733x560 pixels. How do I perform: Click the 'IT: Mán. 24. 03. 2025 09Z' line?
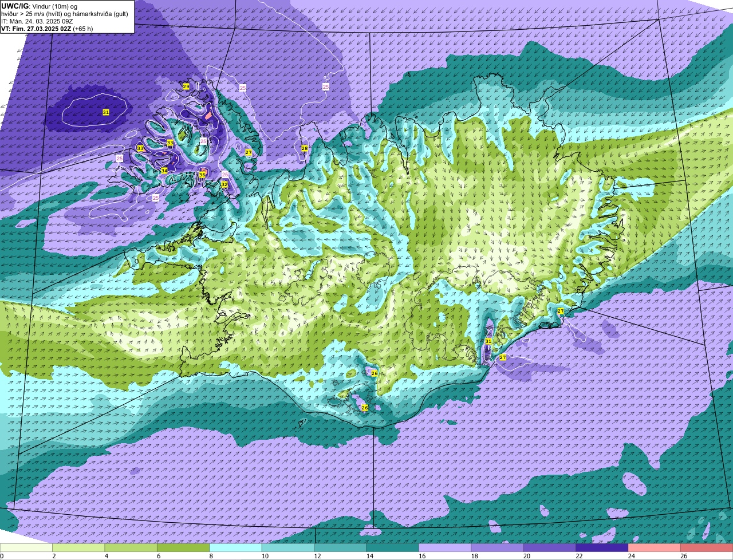tap(37, 21)
